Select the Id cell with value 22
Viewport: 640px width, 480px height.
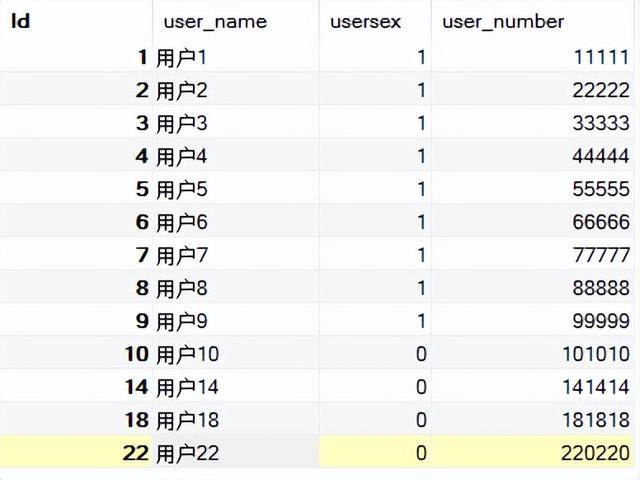click(76, 453)
